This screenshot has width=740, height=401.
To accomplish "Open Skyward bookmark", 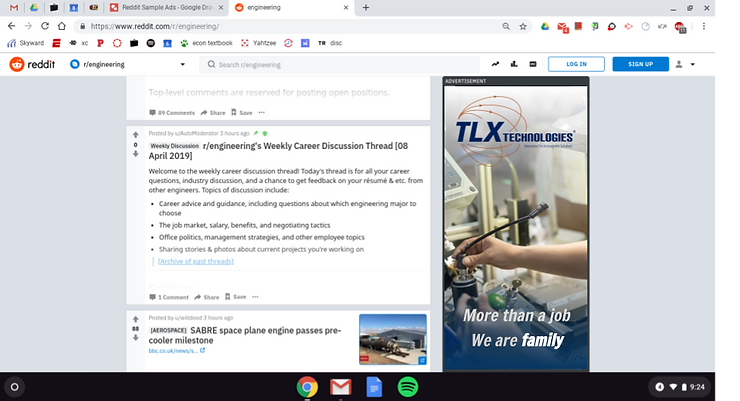I will click(25, 43).
